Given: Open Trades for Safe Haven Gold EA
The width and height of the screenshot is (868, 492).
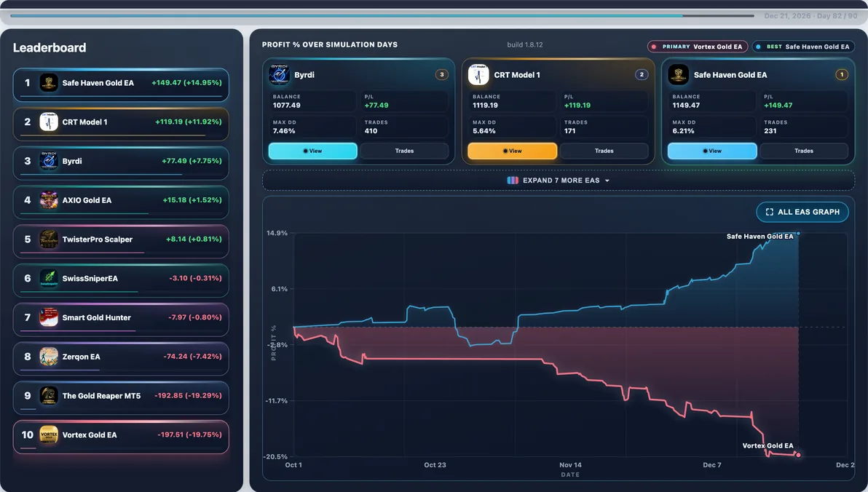Looking at the screenshot, I should [x=804, y=151].
